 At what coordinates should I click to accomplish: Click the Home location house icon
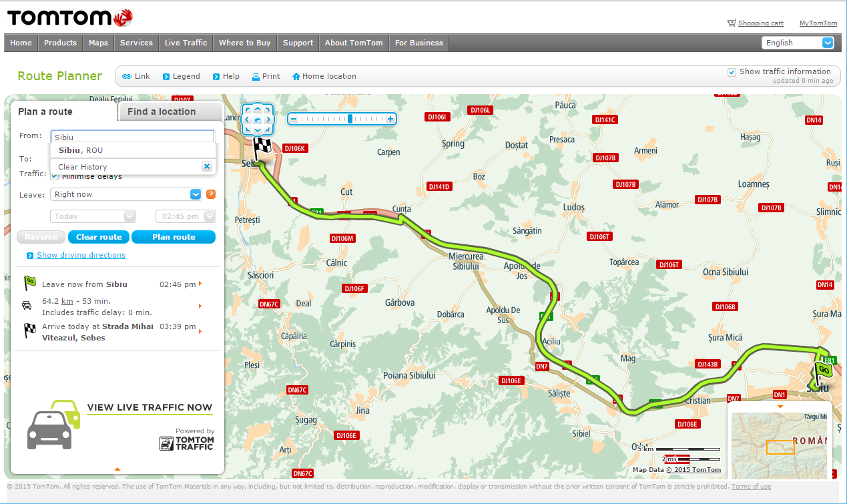[296, 77]
